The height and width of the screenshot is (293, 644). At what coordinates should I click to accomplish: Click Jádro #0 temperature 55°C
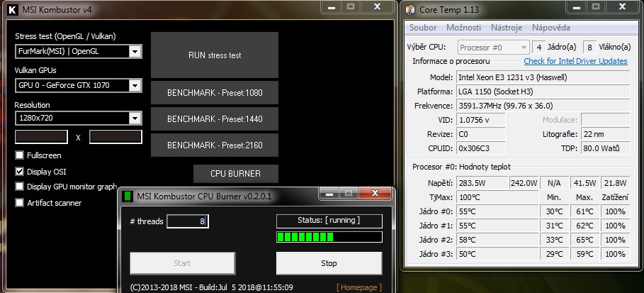point(497,211)
